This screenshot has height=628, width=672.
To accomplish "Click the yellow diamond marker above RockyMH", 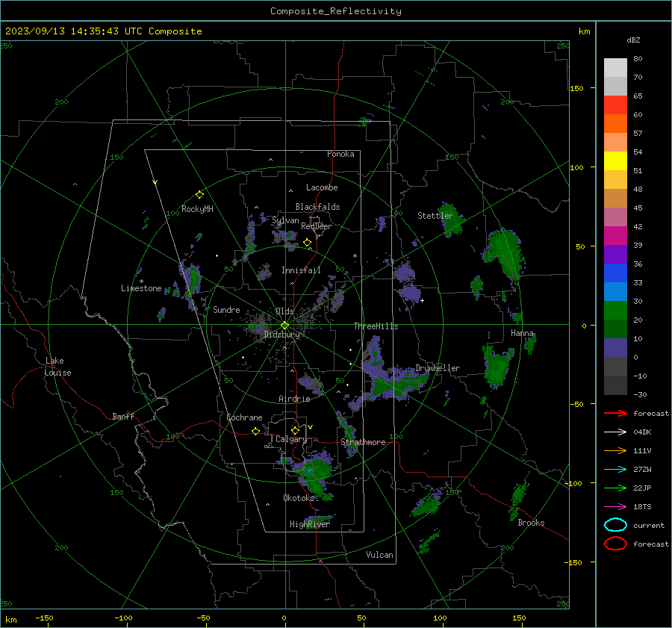I will [x=199, y=195].
